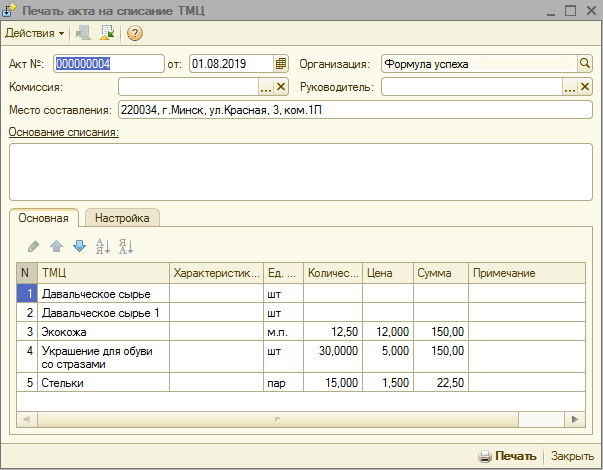The height and width of the screenshot is (470, 603).
Task: Click the save settings toolbar icon
Action: [107, 33]
